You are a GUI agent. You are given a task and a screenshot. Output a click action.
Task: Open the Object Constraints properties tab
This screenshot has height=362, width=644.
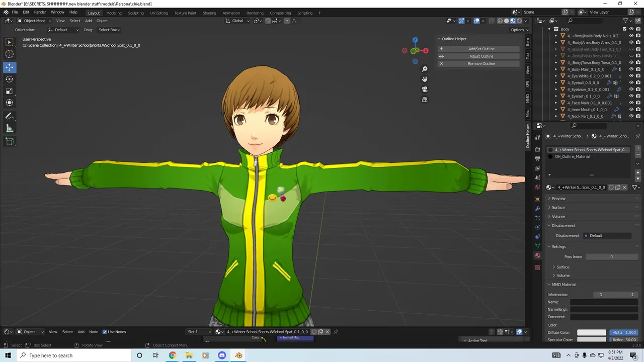(537, 236)
